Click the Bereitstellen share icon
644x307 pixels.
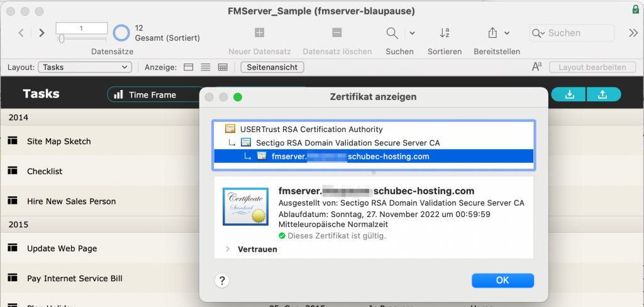[x=492, y=33]
